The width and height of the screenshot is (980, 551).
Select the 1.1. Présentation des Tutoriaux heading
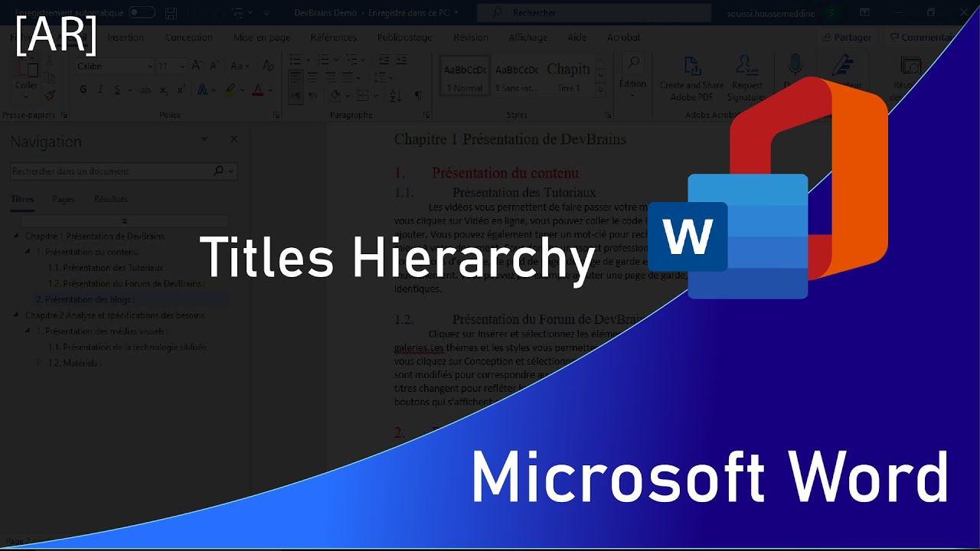(106, 268)
